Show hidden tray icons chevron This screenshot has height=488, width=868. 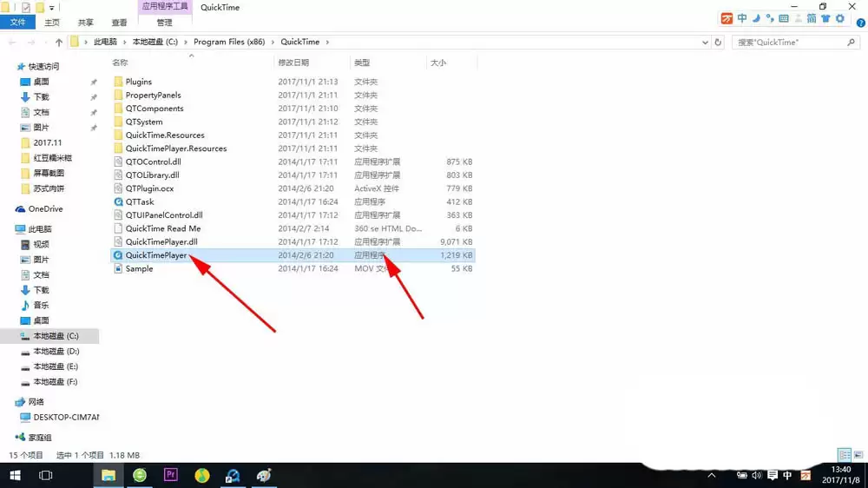pyautogui.click(x=712, y=475)
